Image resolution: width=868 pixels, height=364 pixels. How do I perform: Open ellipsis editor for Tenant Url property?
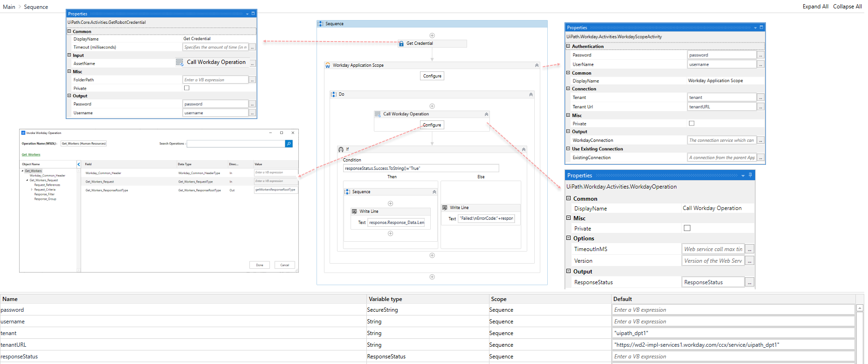(x=761, y=107)
